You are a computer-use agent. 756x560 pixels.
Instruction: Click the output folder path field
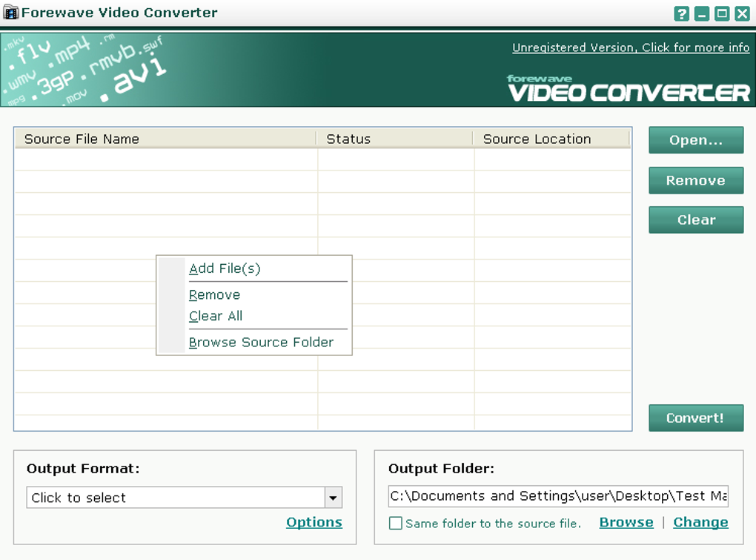[557, 495]
